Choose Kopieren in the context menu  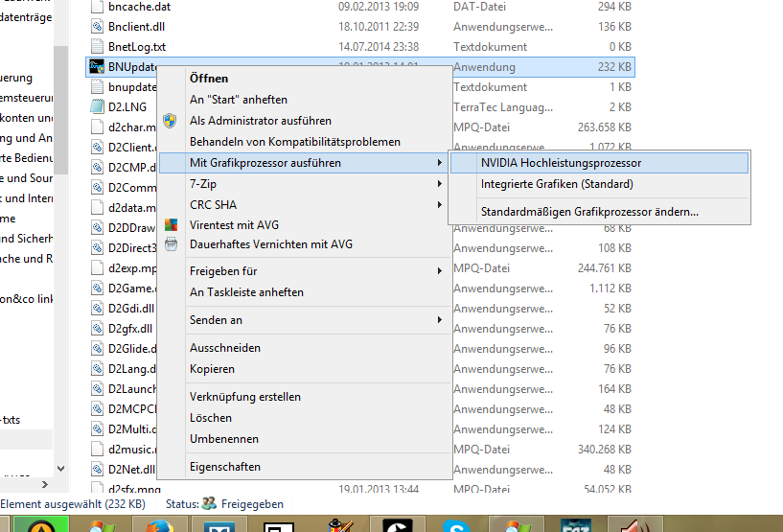(304, 369)
